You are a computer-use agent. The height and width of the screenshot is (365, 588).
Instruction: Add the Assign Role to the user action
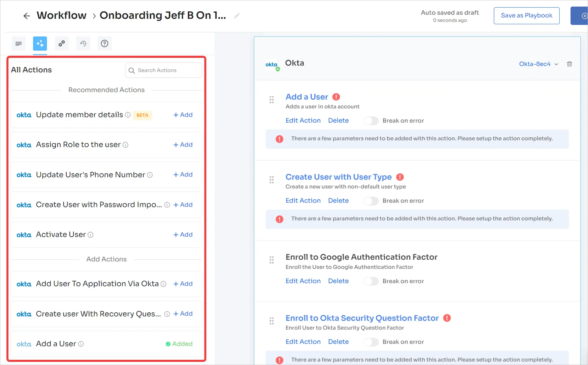pos(183,145)
